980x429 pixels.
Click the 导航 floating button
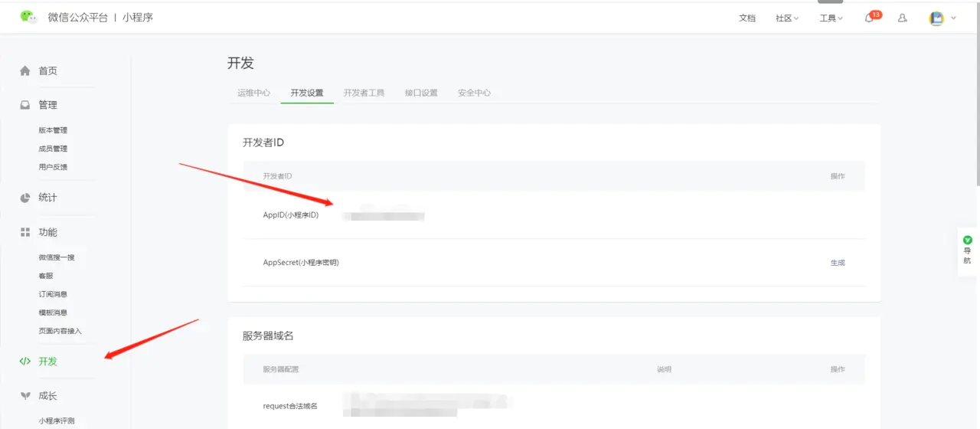click(x=968, y=251)
